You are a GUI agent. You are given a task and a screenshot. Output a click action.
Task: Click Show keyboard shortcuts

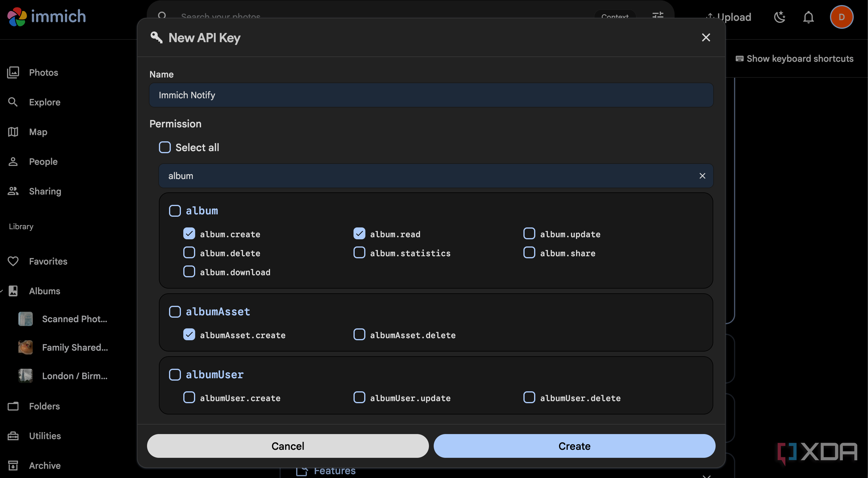pos(794,58)
